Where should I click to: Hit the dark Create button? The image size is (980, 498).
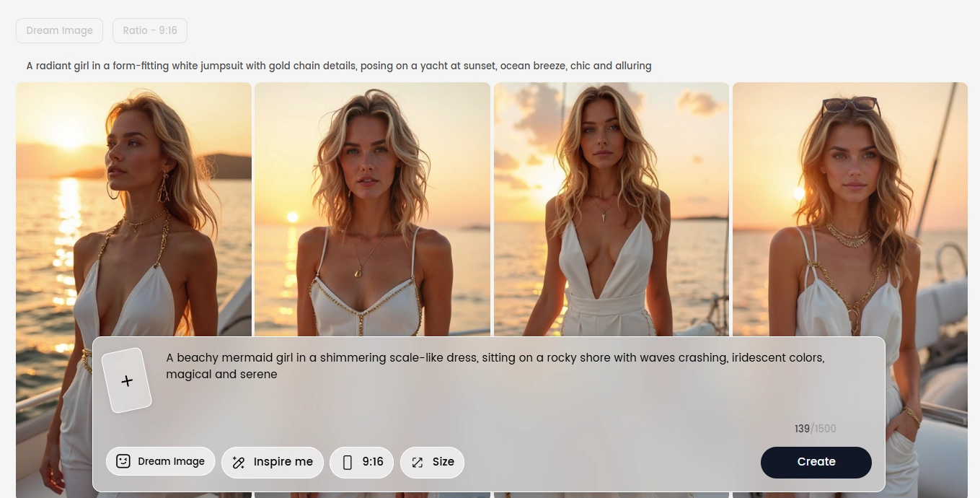click(816, 462)
